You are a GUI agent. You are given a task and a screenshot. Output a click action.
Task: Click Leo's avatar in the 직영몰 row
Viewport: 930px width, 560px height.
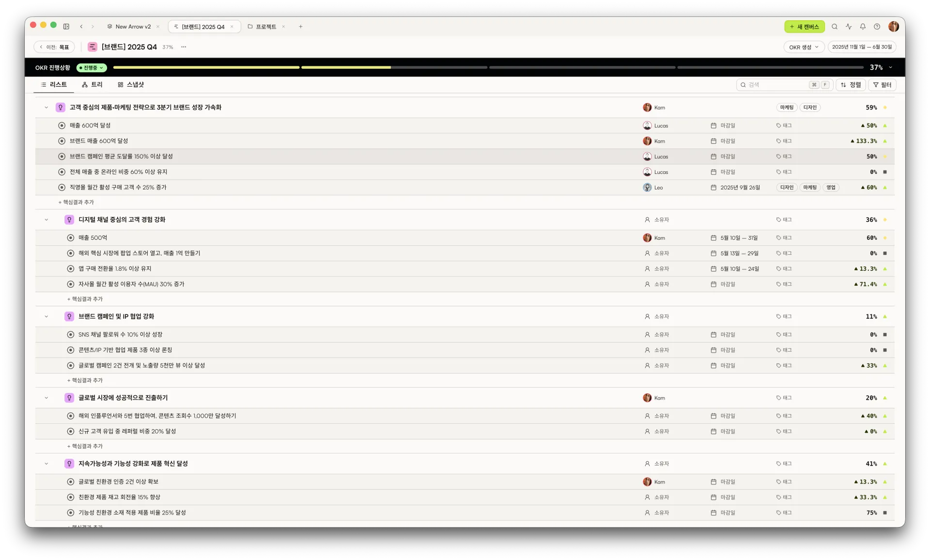click(x=647, y=187)
